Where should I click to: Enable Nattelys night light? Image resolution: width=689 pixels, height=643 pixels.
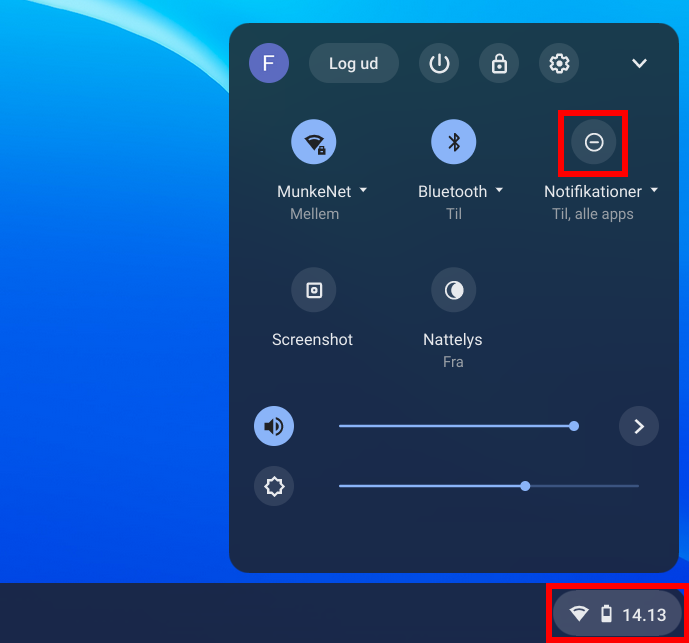(x=453, y=290)
